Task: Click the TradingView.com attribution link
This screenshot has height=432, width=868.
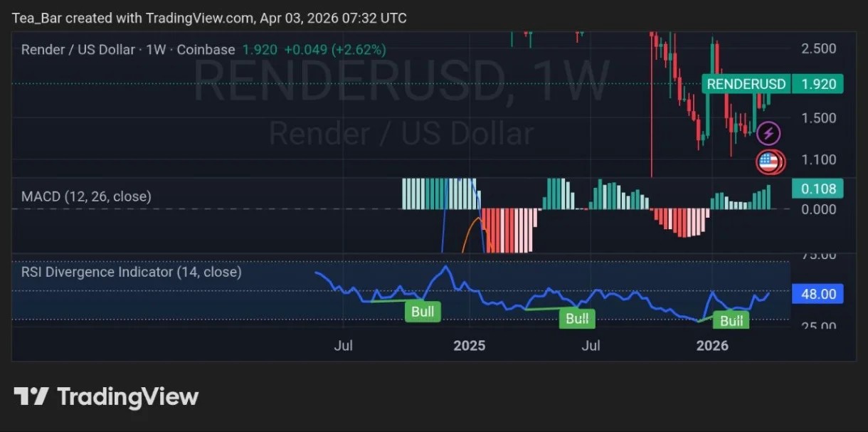Action: (x=199, y=18)
